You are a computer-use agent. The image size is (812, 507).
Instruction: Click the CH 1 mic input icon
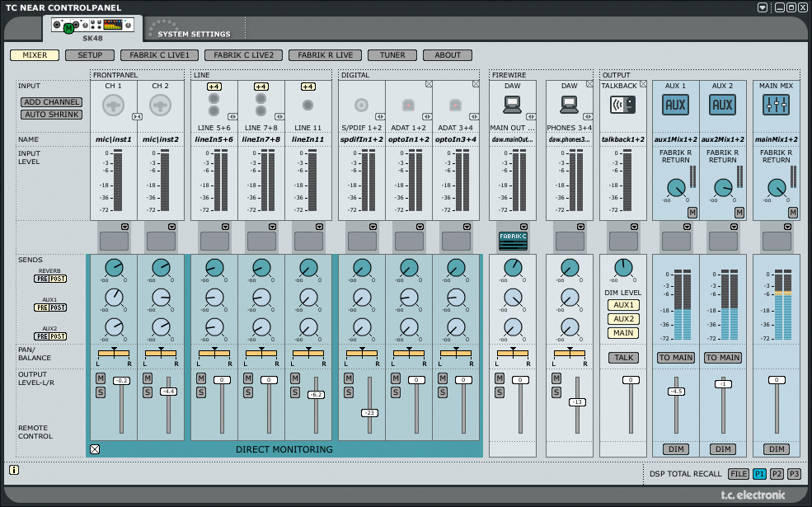(x=114, y=105)
